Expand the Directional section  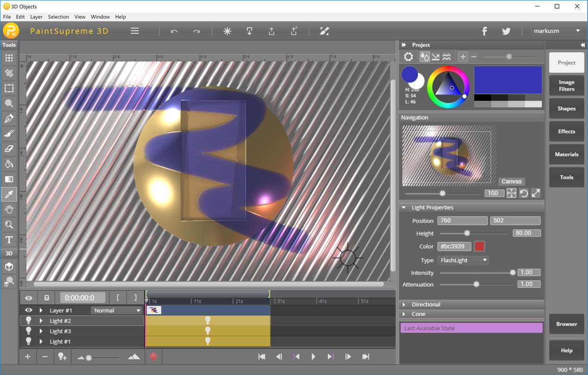click(404, 305)
